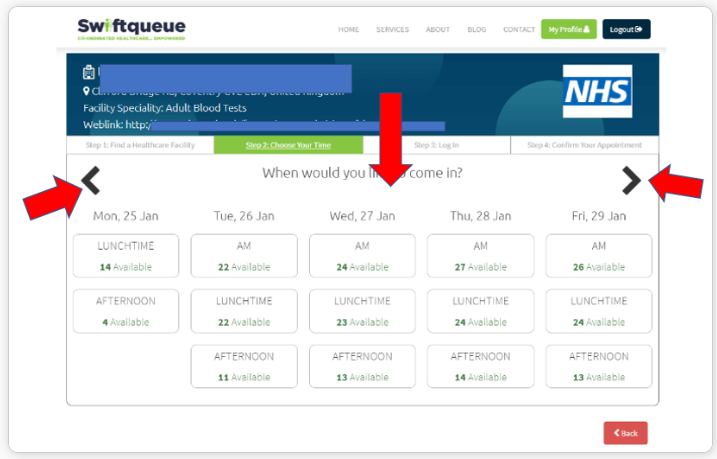Click the facility building icon
Image resolution: width=717 pixels, height=459 pixels.
click(x=88, y=72)
